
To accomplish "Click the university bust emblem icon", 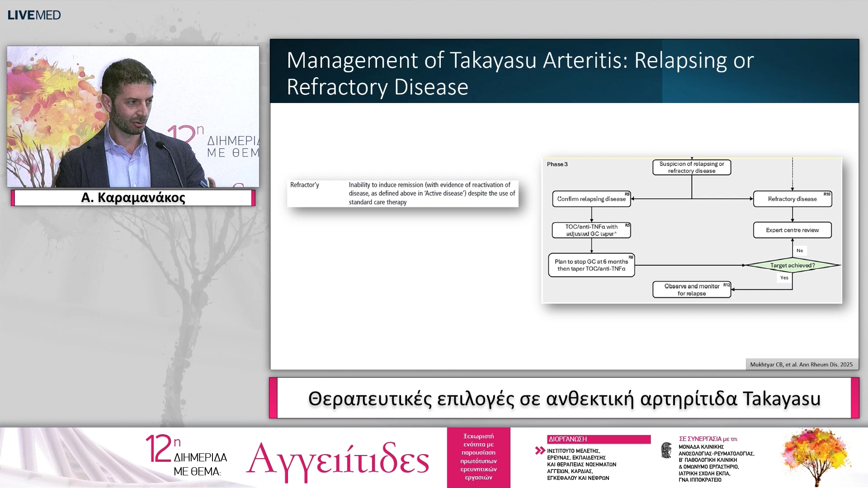I will [x=666, y=450].
